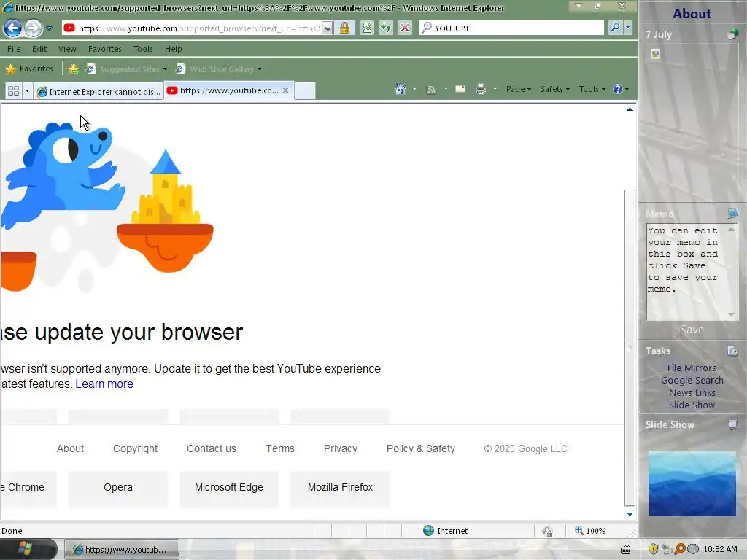Image resolution: width=747 pixels, height=560 pixels.
Task: Click the Learn more link
Action: (104, 384)
